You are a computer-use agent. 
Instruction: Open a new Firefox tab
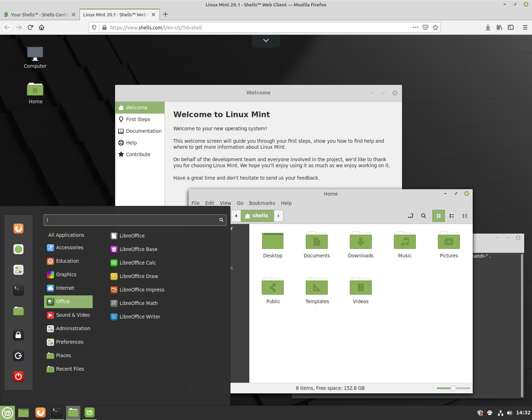coord(165,15)
